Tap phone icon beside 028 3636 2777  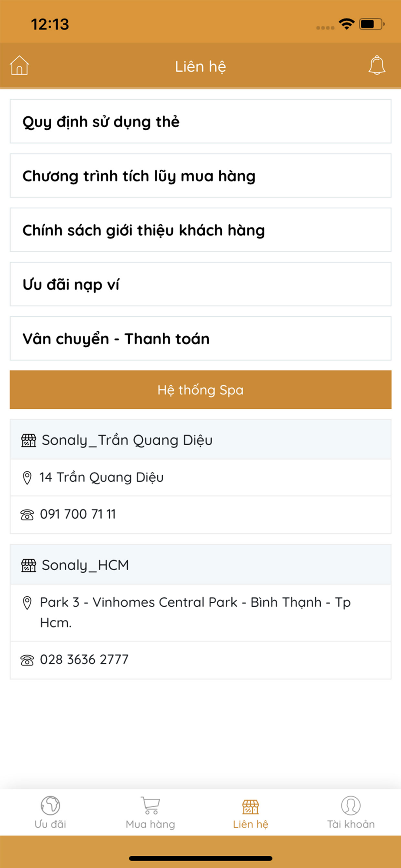[27, 660]
